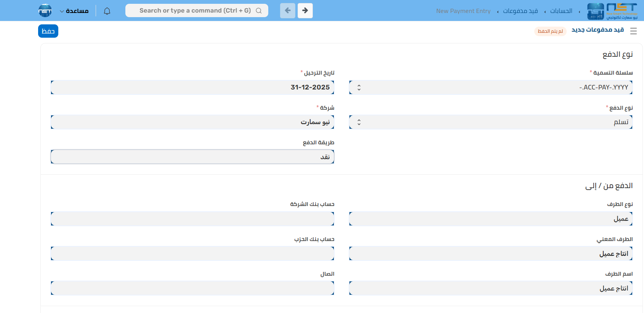Click the اتصال contact field

[192, 288]
